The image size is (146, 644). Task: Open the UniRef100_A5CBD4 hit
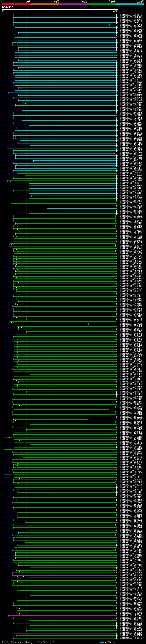click(x=131, y=414)
